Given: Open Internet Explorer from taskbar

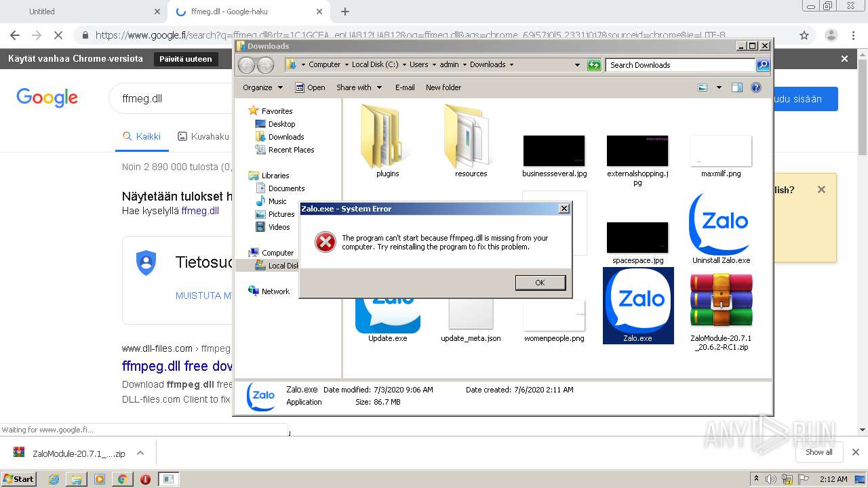Looking at the screenshot, I should tap(54, 479).
